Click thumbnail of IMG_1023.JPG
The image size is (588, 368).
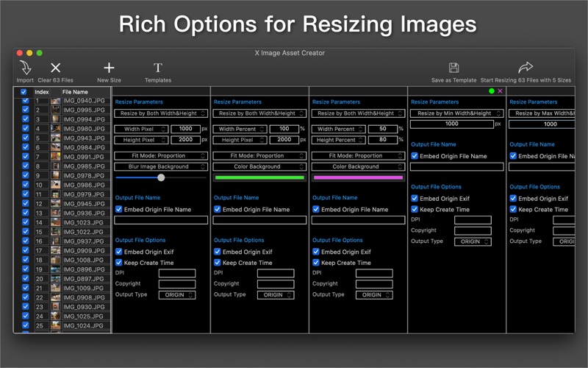pos(56,222)
